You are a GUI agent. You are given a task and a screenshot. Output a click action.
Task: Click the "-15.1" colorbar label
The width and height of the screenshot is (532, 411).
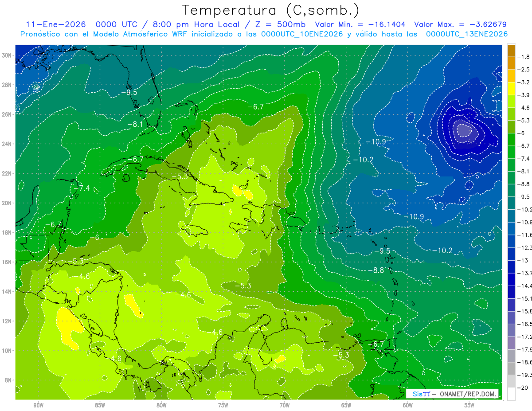point(525,298)
